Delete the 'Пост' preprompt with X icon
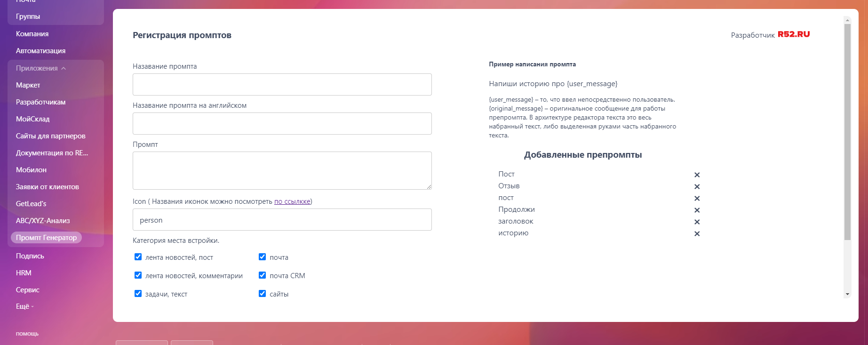The width and height of the screenshot is (868, 345). click(697, 175)
